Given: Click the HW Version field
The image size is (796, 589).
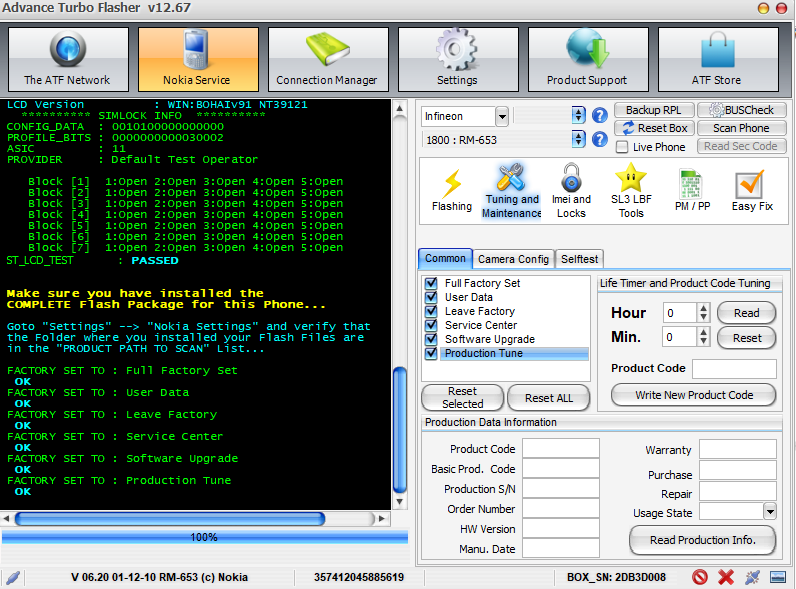Looking at the screenshot, I should point(561,529).
